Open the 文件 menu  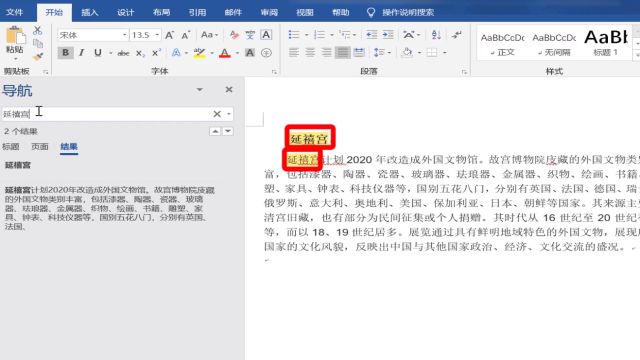pos(14,13)
